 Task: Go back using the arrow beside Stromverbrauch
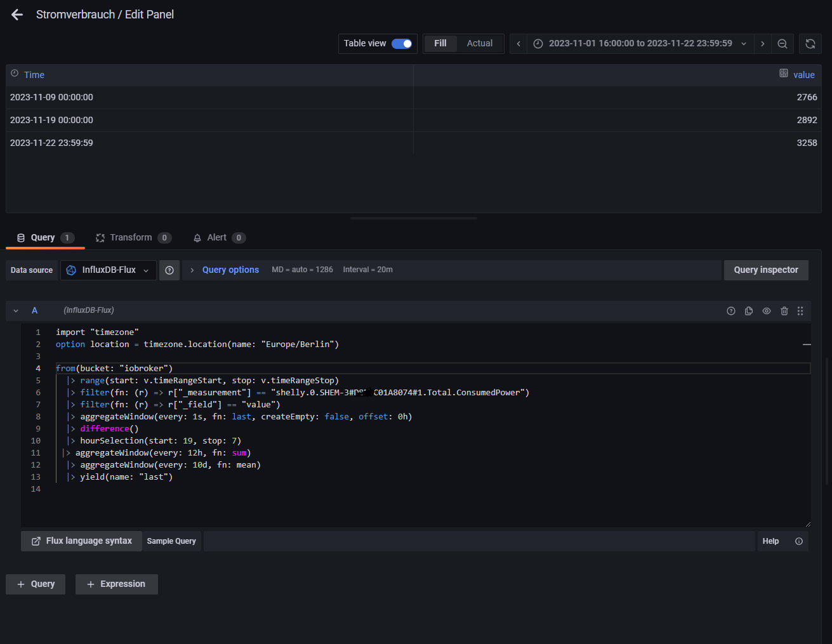point(17,15)
